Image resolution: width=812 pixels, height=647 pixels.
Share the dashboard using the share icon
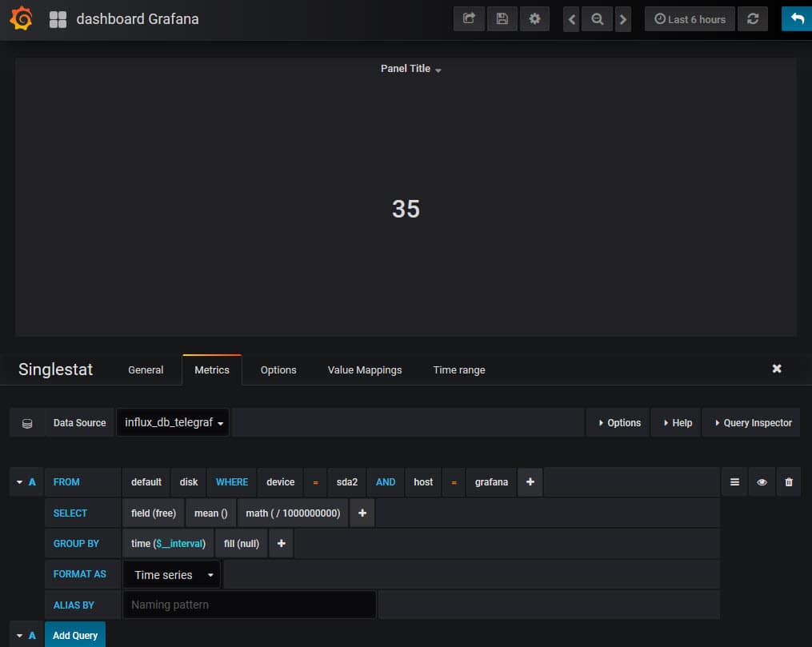(x=469, y=19)
